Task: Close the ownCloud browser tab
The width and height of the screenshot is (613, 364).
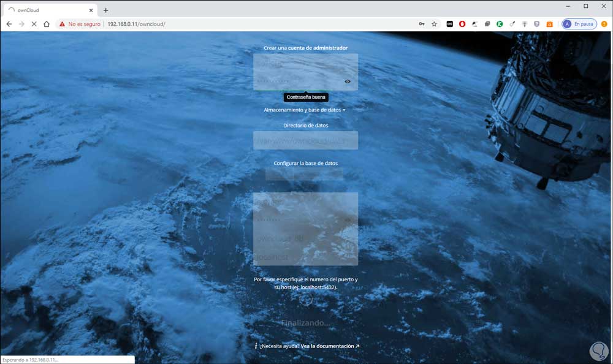Action: coord(91,10)
